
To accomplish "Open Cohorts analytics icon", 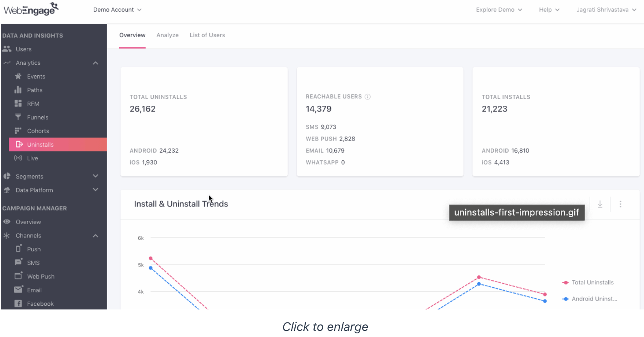I will 18,131.
